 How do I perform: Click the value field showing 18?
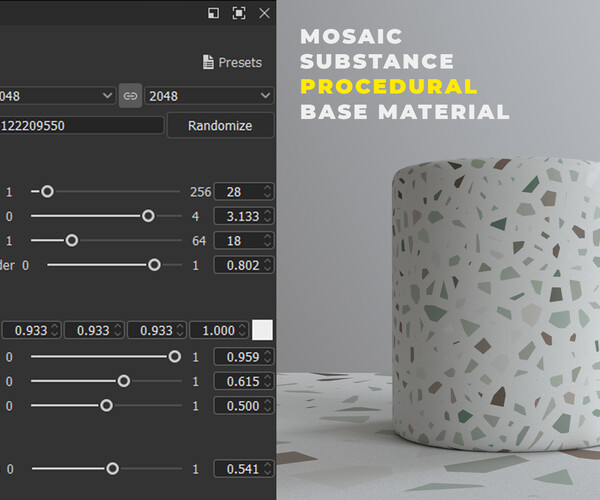click(x=244, y=240)
